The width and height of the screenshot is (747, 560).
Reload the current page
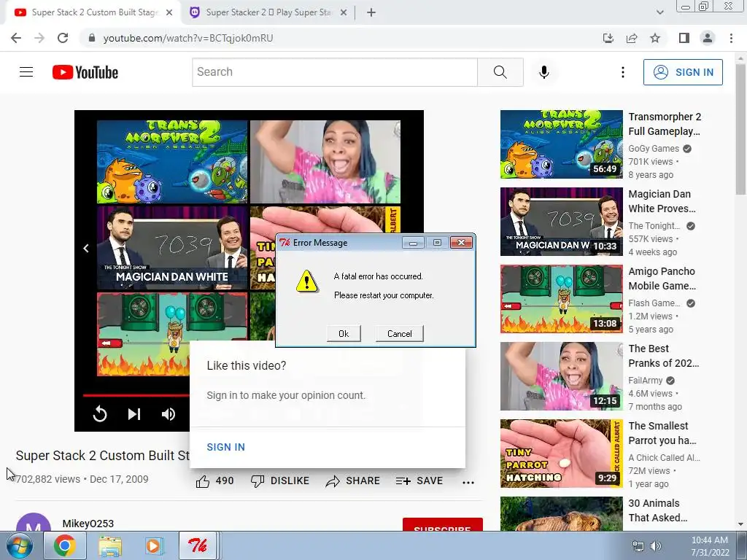pyautogui.click(x=63, y=38)
